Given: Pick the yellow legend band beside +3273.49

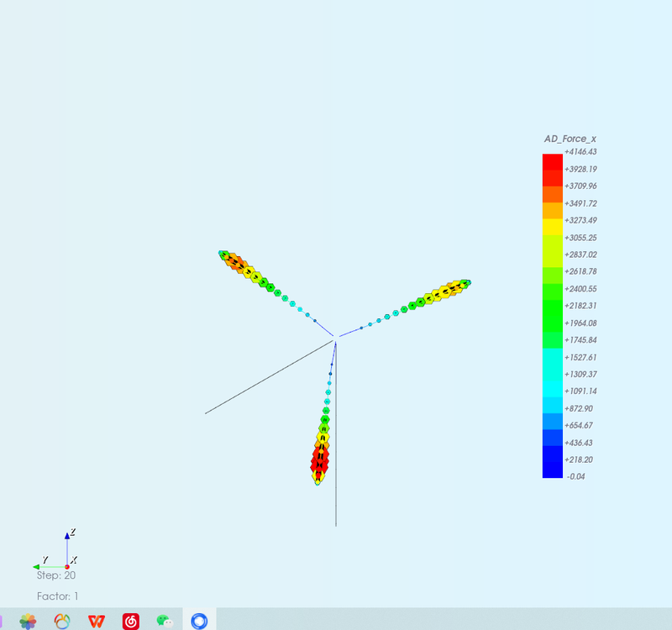Looking at the screenshot, I should coord(553,227).
